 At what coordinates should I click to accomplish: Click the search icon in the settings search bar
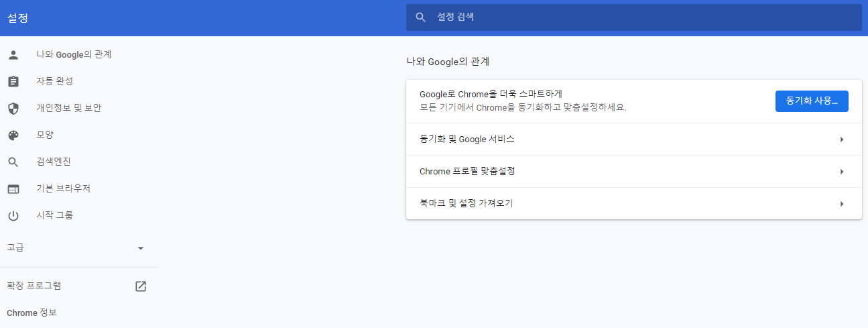421,17
